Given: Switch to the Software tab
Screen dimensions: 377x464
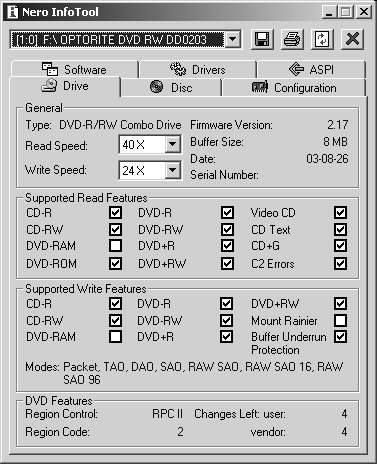Looking at the screenshot, I should [x=75, y=69].
